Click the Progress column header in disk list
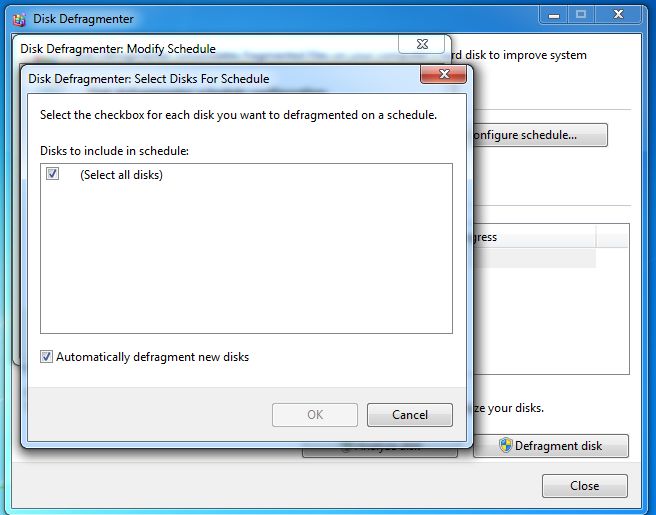The image size is (656, 515). click(x=534, y=237)
